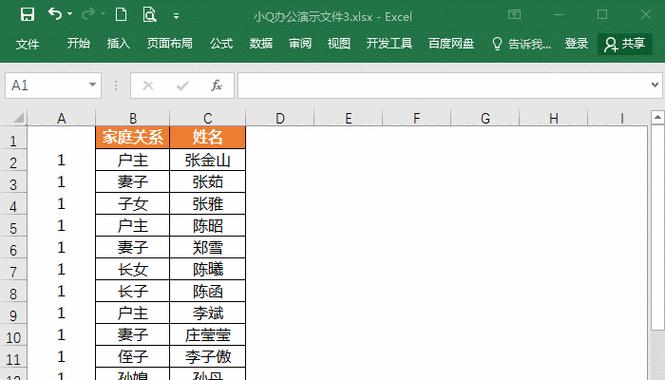
Task: Select column B header
Action: [133, 118]
